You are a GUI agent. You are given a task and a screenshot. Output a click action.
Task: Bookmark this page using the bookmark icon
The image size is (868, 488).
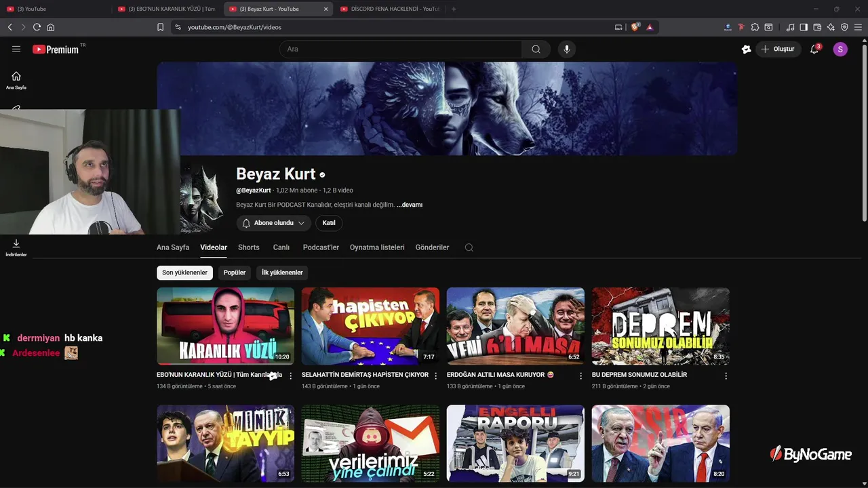(160, 27)
